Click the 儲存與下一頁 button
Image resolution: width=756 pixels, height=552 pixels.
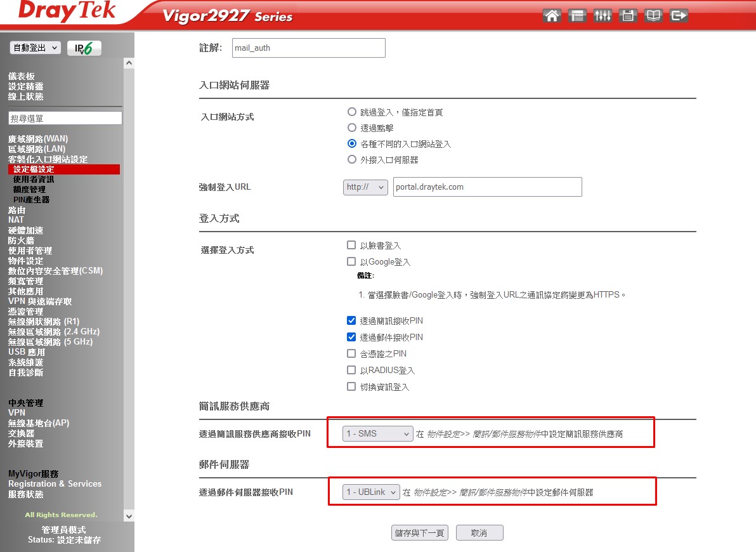pyautogui.click(x=420, y=533)
